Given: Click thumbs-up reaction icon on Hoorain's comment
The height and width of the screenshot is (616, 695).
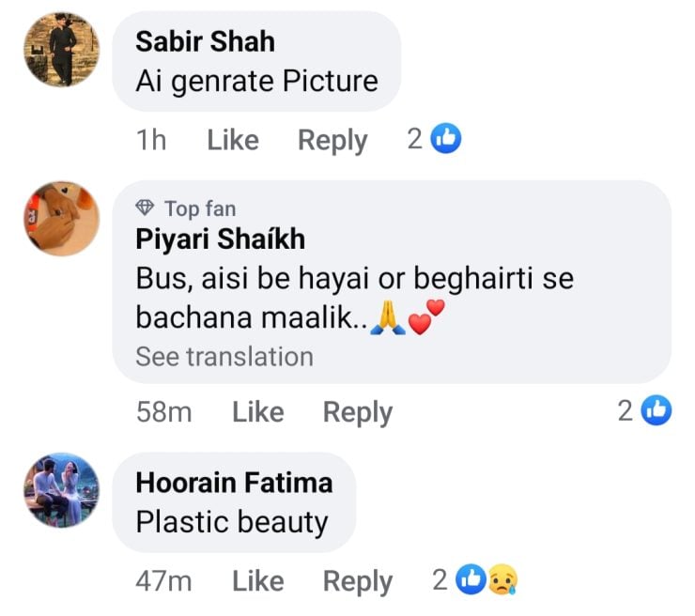Looking at the screenshot, I should tap(470, 580).
